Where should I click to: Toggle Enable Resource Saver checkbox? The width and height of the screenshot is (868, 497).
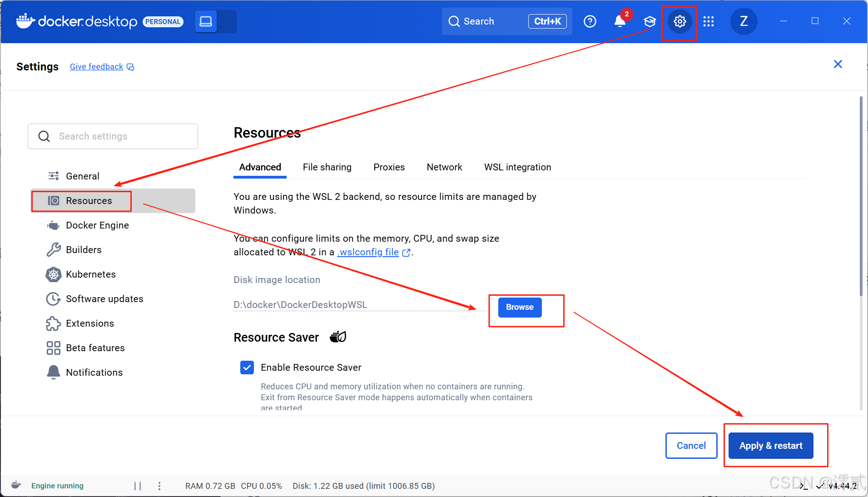click(x=247, y=368)
